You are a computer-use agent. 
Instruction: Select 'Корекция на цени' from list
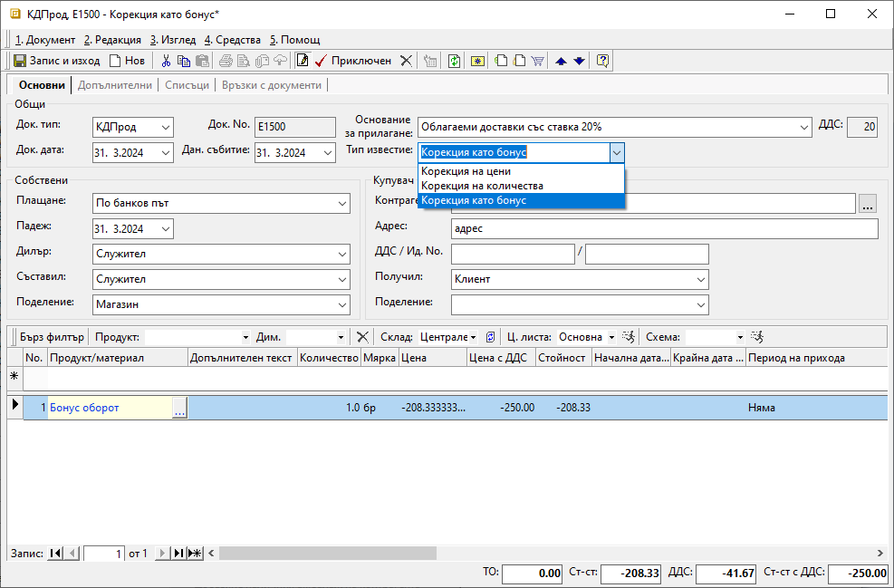pos(466,171)
